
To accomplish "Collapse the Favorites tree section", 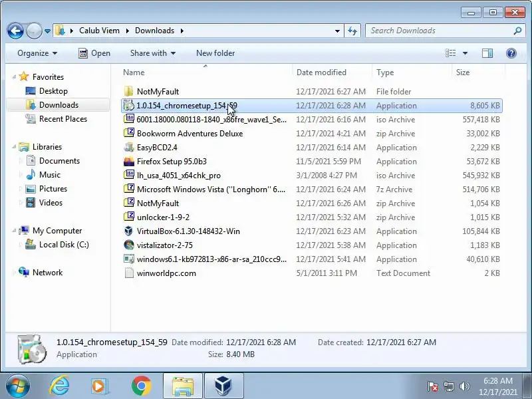I will (14, 77).
